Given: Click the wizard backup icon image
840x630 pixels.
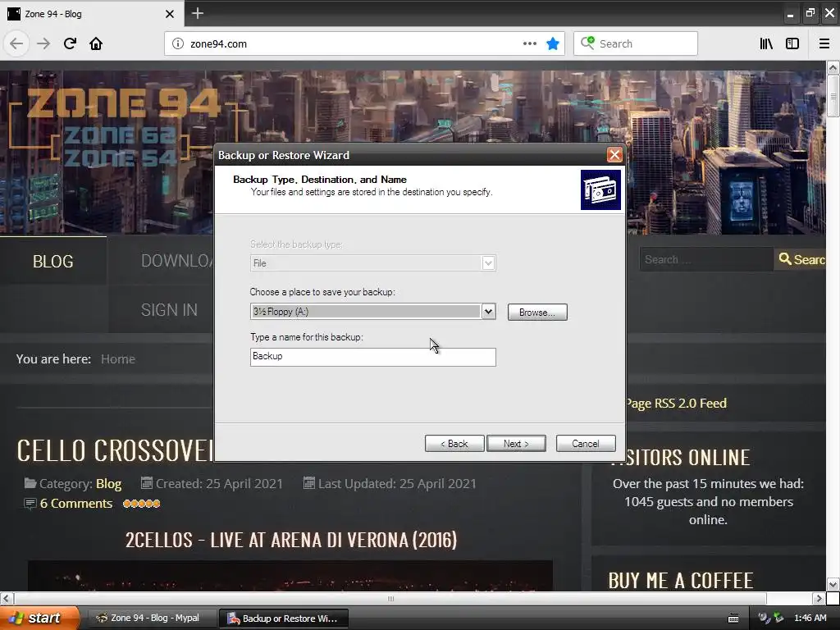Looking at the screenshot, I should point(600,189).
